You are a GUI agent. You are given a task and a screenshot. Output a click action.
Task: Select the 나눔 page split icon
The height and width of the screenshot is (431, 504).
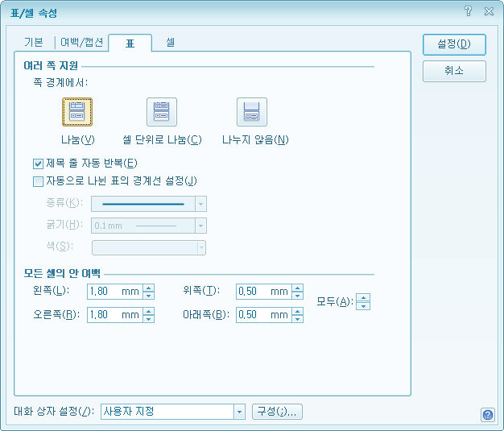[77, 112]
